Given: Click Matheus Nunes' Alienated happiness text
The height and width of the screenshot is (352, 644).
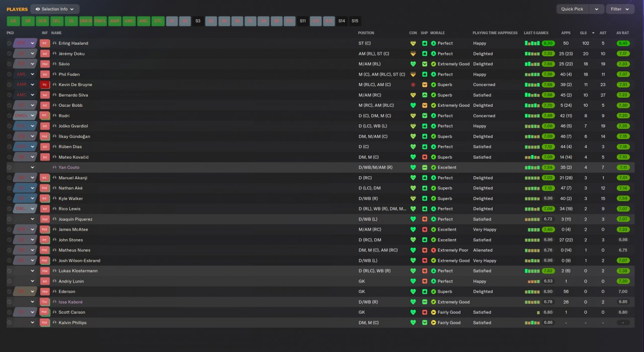Looking at the screenshot, I should [482, 250].
